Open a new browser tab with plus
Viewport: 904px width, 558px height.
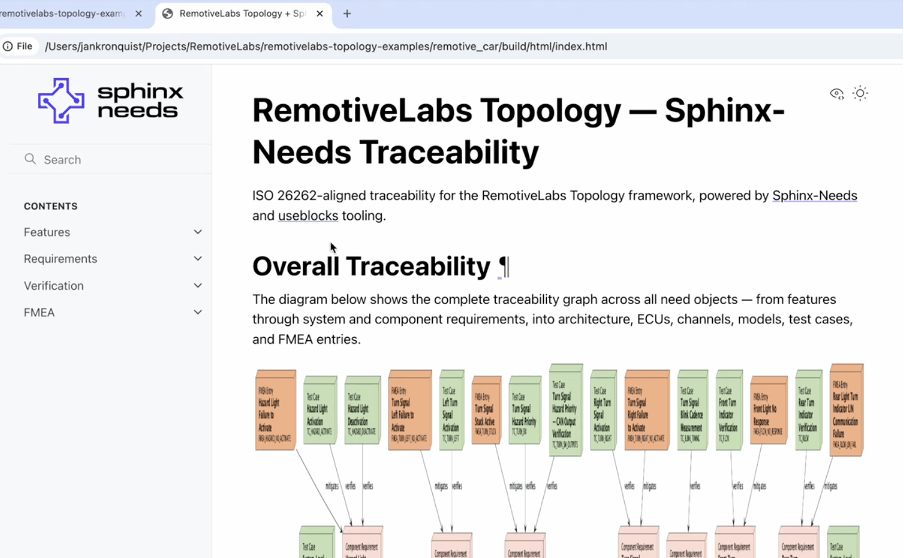tap(347, 14)
